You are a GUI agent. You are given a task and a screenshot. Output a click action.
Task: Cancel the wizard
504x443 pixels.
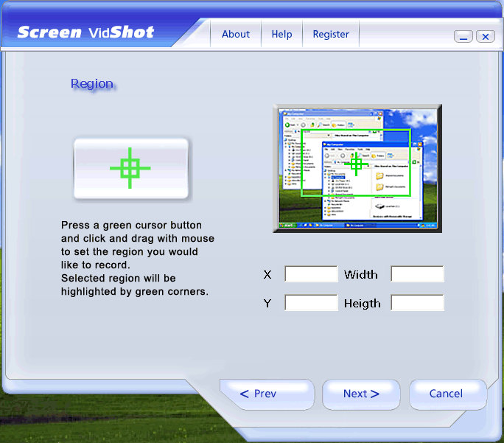[448, 394]
